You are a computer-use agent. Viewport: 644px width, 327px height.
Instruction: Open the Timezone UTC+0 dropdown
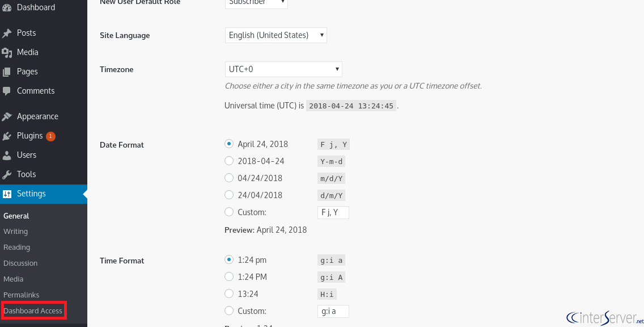(283, 69)
